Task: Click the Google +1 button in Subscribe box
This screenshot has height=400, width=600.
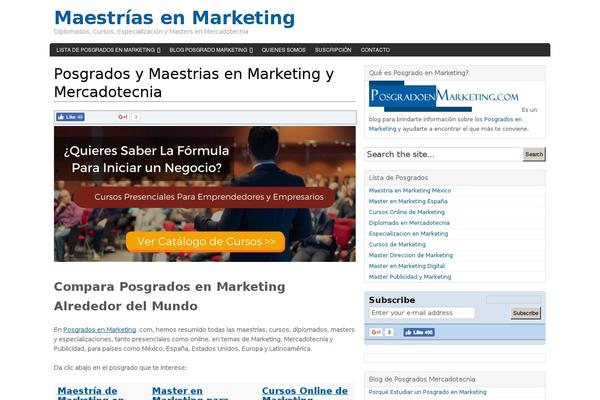Action: [376, 332]
